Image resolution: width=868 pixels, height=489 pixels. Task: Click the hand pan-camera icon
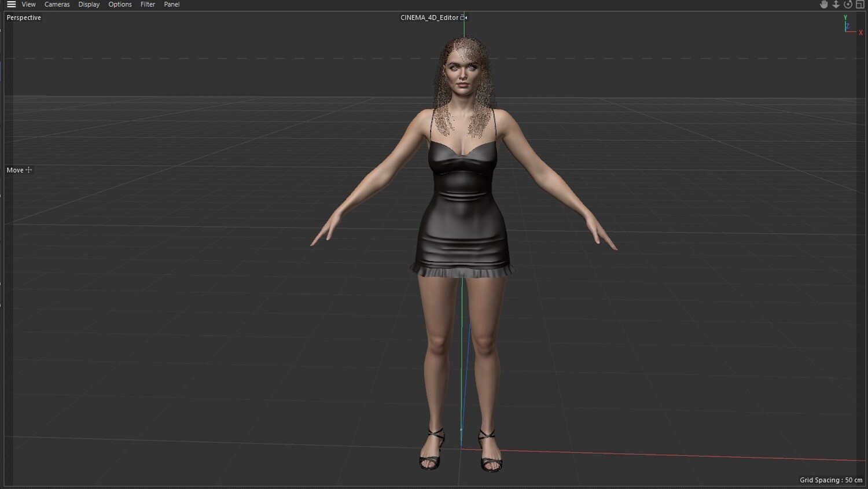coord(824,4)
